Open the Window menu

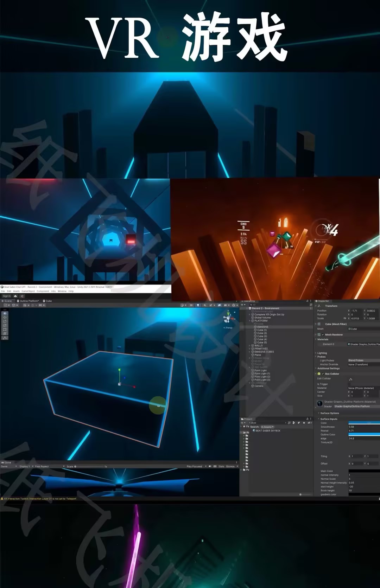tap(62, 291)
